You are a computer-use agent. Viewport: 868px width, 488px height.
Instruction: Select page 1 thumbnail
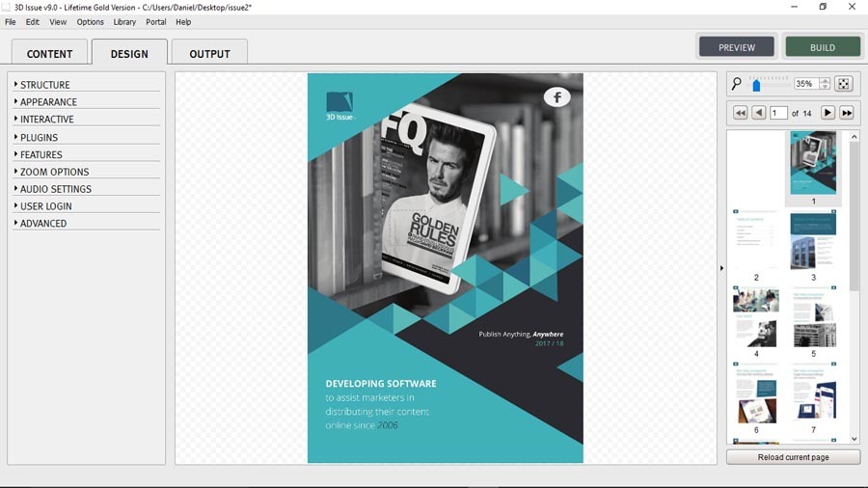tap(813, 163)
